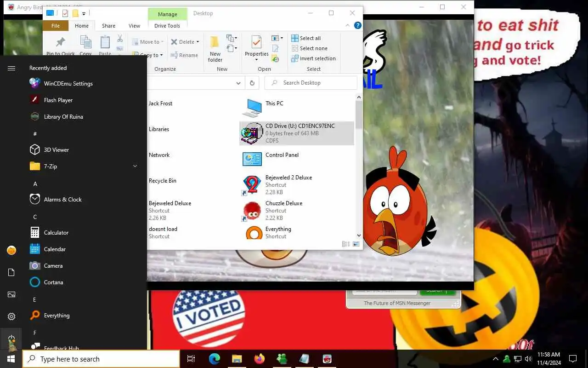The height and width of the screenshot is (368, 588).
Task: Select This PC item
Action: tap(297, 108)
